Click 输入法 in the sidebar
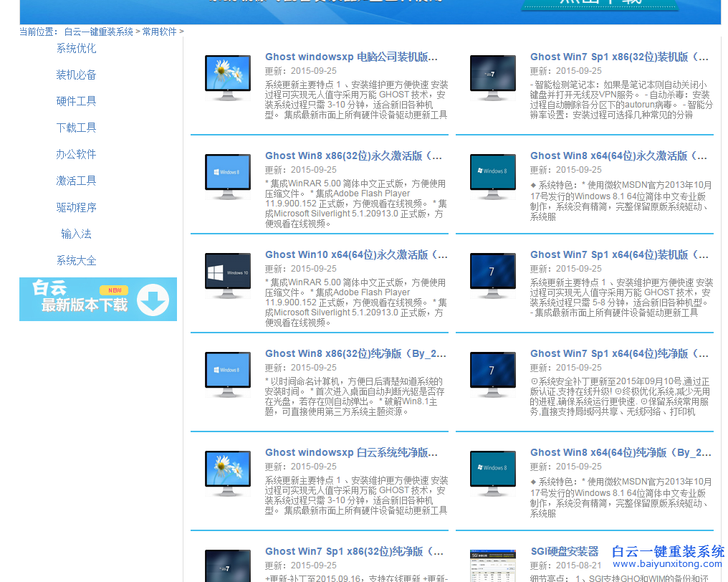 point(76,234)
